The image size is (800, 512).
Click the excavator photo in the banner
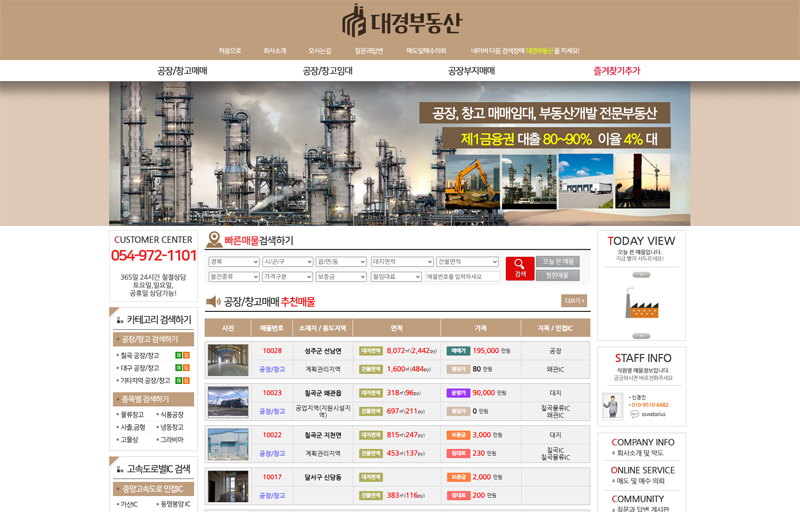point(472,182)
